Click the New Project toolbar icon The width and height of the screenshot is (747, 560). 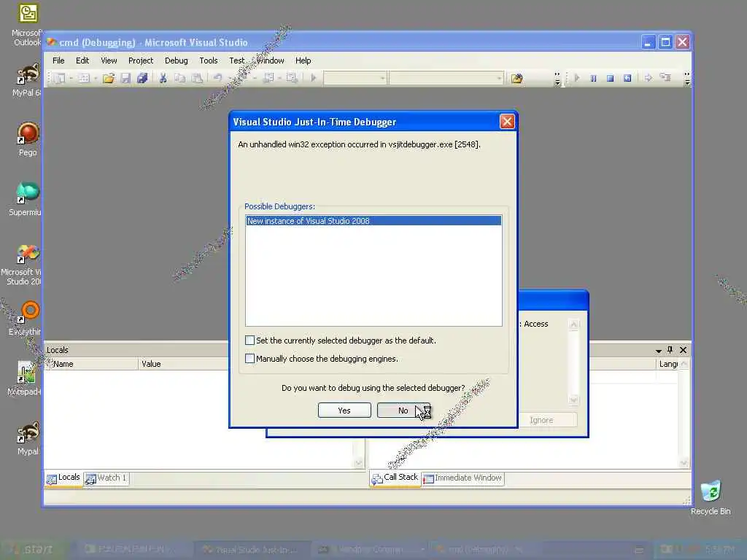click(60, 78)
